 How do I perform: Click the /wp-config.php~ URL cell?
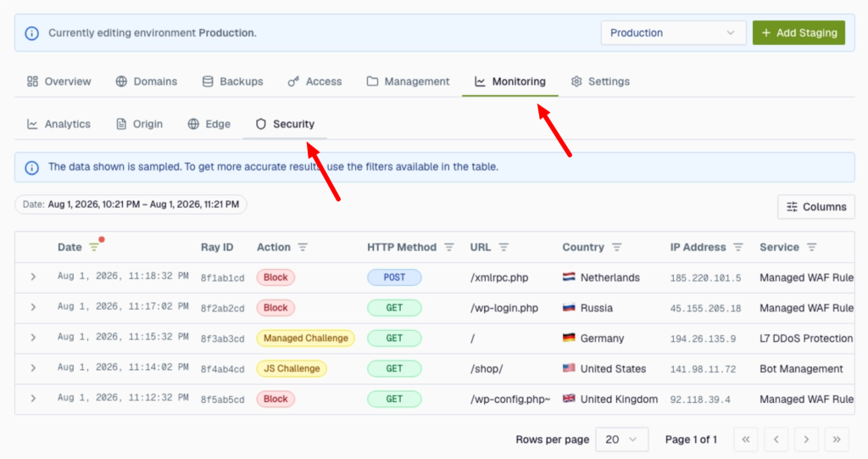point(510,400)
